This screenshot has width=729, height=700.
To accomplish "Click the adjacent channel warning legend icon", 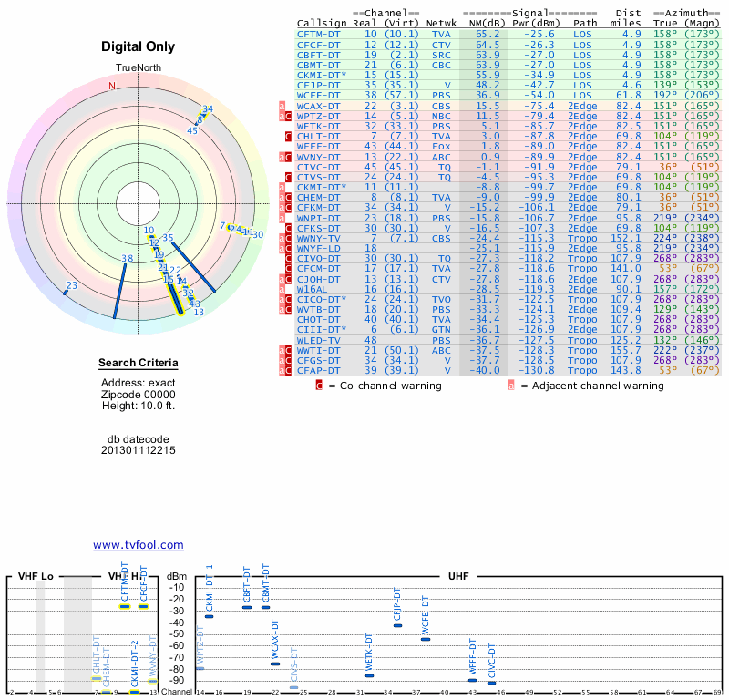I will coord(511,386).
